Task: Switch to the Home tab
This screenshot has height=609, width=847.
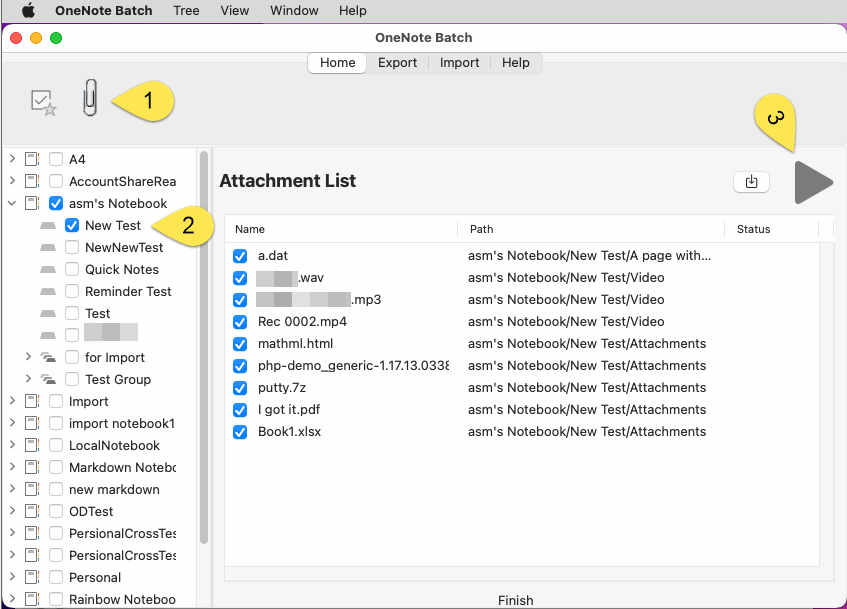Action: pyautogui.click(x=338, y=63)
